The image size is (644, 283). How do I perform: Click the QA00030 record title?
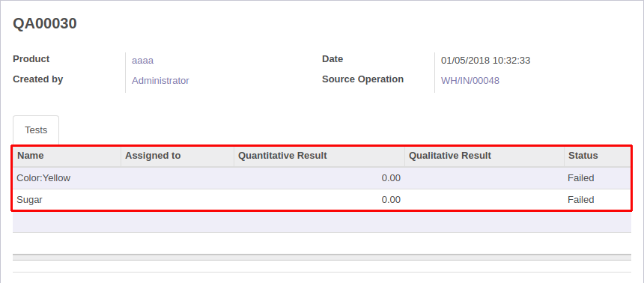click(x=45, y=24)
